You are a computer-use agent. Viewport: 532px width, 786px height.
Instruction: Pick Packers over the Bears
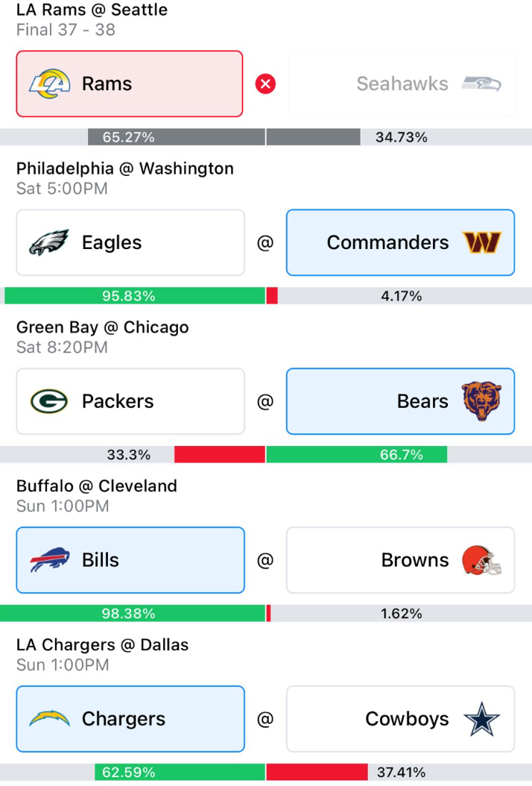130,401
